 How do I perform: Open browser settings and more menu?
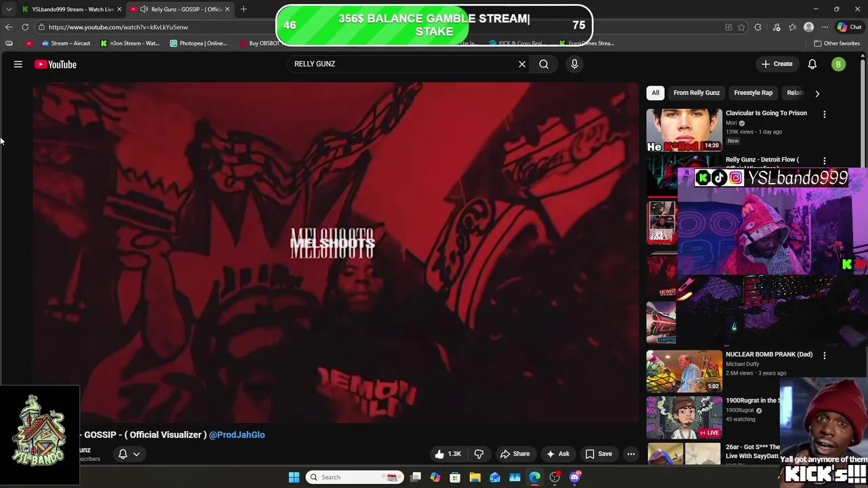[825, 27]
